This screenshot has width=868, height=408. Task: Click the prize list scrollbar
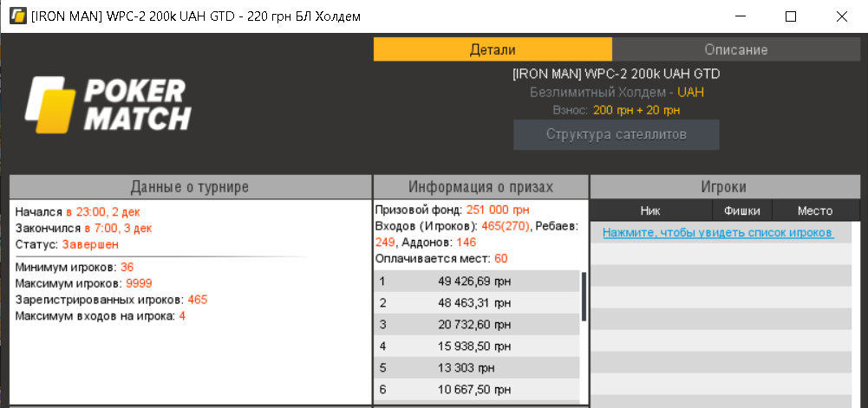tap(584, 297)
